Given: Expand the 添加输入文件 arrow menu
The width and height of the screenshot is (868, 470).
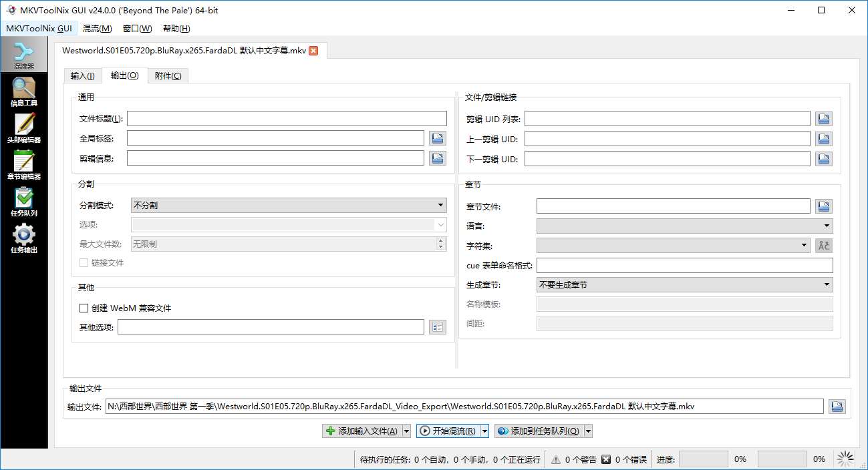Looking at the screenshot, I should (407, 431).
